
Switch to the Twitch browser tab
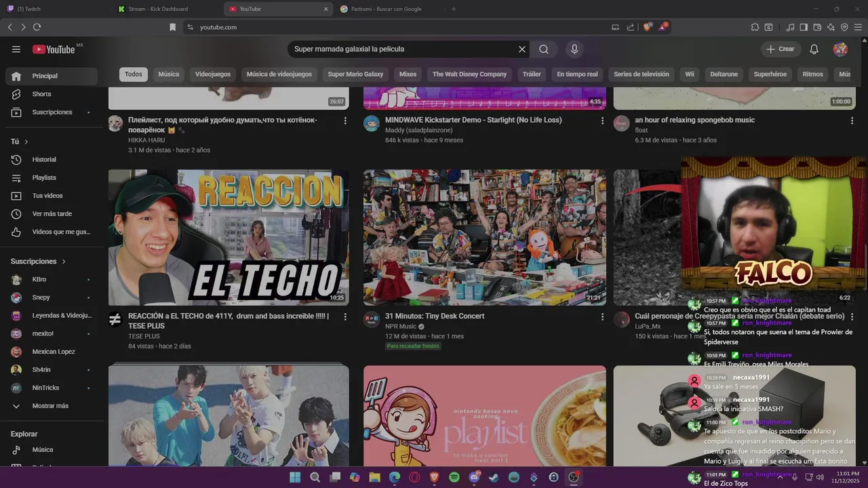click(54, 9)
